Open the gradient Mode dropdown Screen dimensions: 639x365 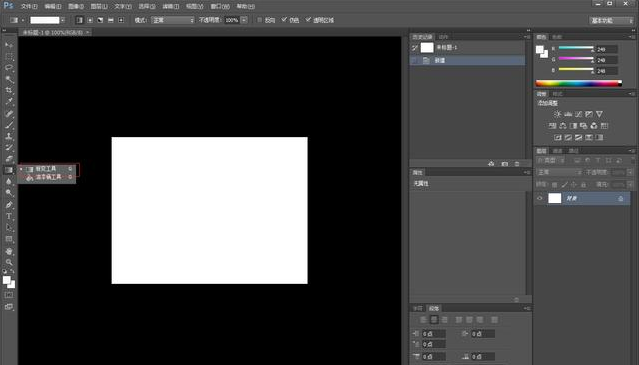point(172,20)
